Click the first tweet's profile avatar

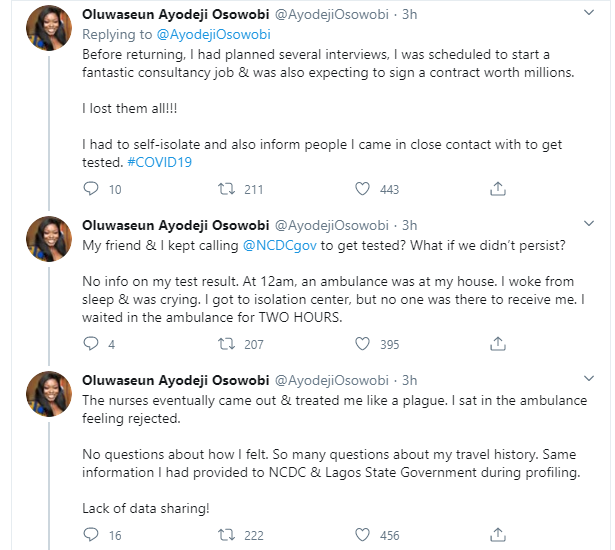[x=47, y=29]
